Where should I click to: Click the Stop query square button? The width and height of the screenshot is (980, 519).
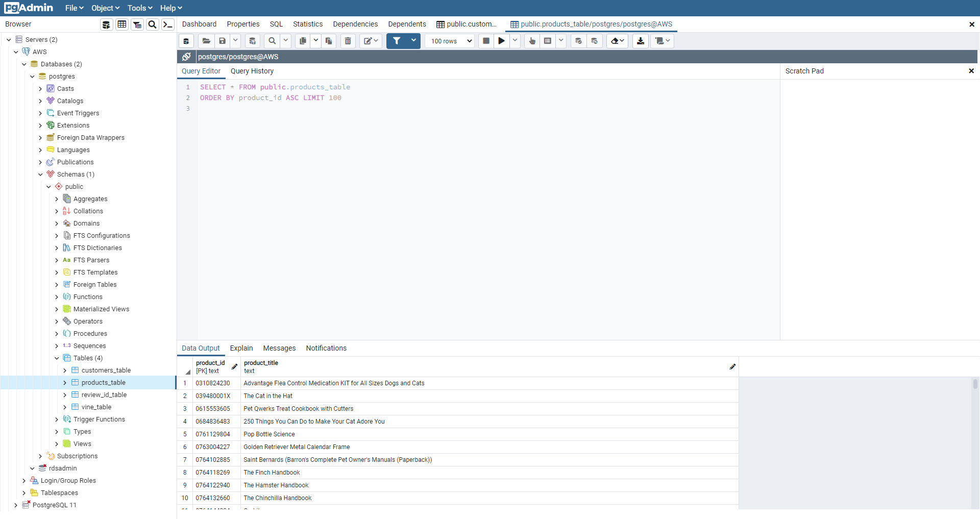(486, 41)
